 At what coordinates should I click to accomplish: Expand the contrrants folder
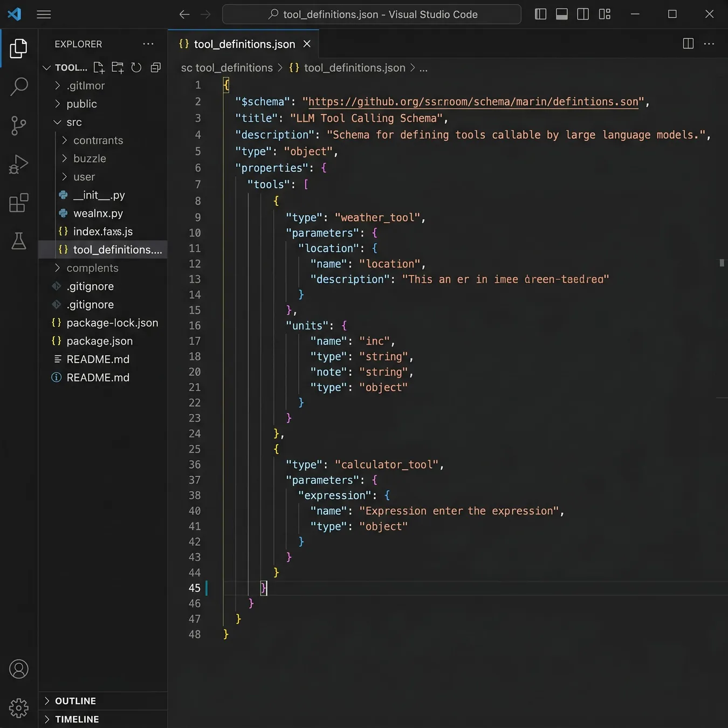65,140
